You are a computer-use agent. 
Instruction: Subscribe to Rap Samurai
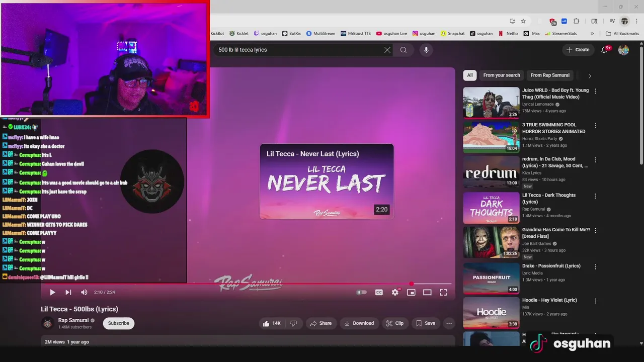119,323
